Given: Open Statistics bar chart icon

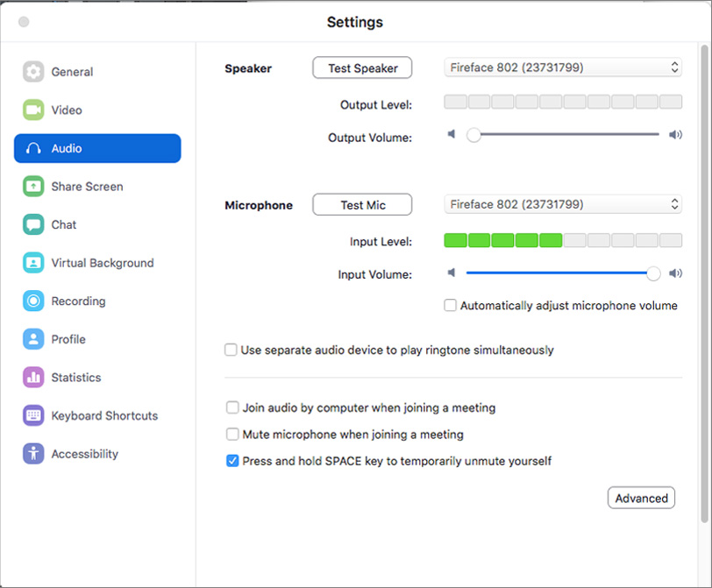Looking at the screenshot, I should point(33,377).
